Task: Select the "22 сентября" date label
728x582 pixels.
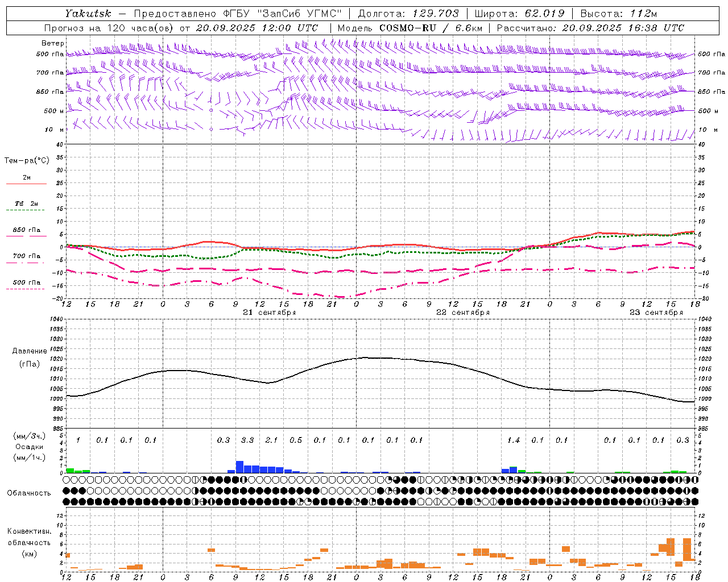Action: click(x=463, y=313)
